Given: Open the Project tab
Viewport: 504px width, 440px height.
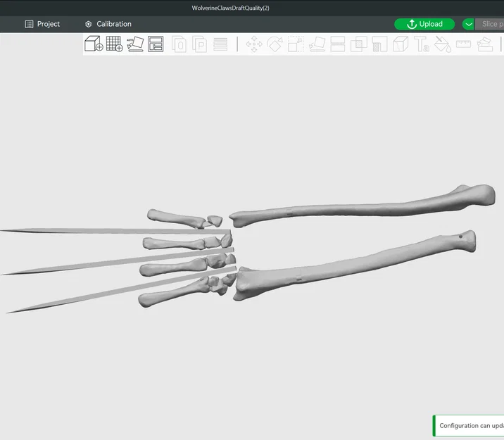Looking at the screenshot, I should 42,24.
